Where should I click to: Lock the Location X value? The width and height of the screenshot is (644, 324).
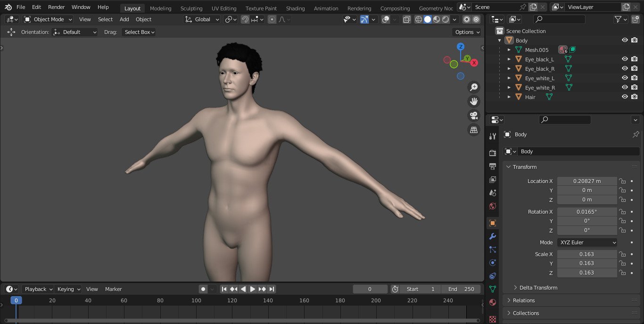pos(622,181)
